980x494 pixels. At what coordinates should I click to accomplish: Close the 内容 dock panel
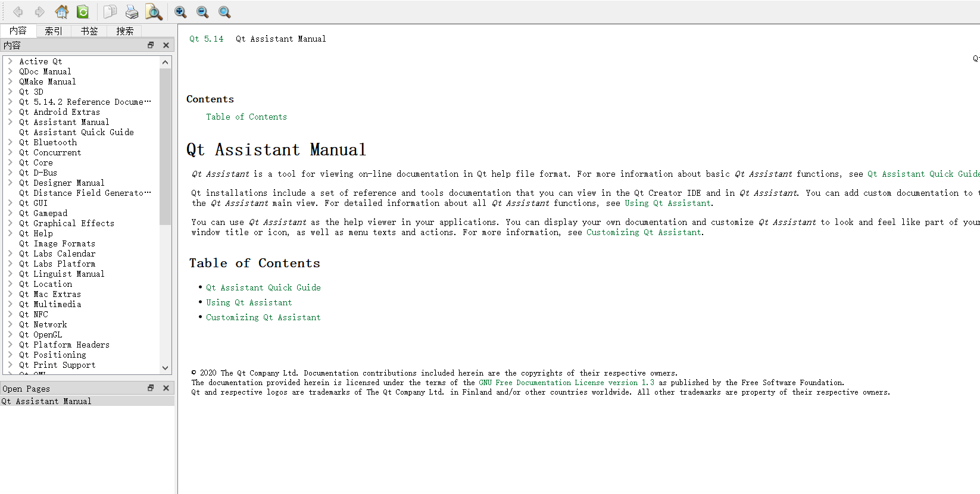tap(166, 45)
